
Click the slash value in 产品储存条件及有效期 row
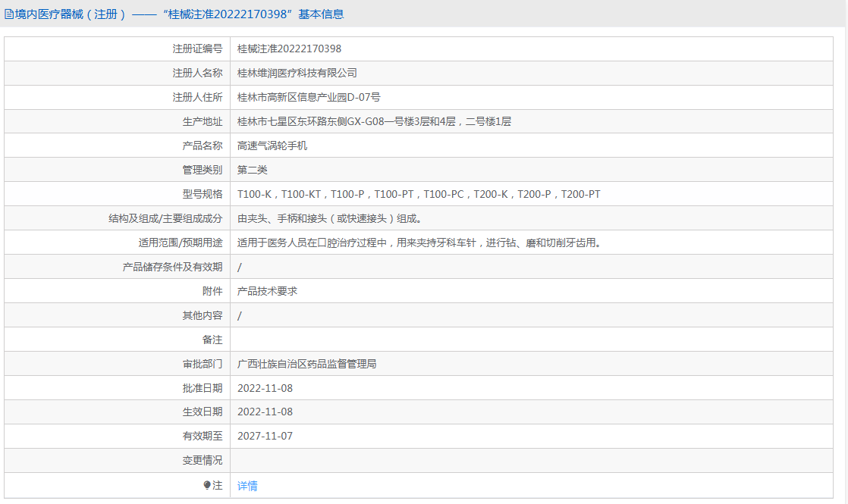click(240, 268)
